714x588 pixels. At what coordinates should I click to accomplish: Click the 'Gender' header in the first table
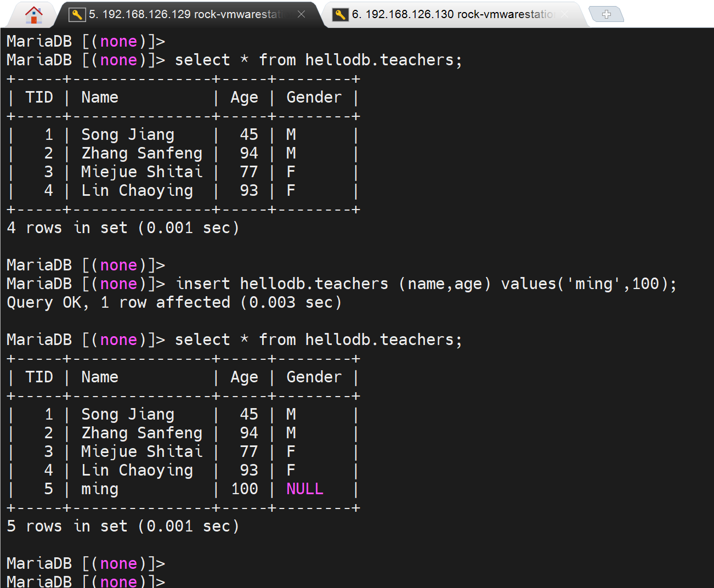314,98
